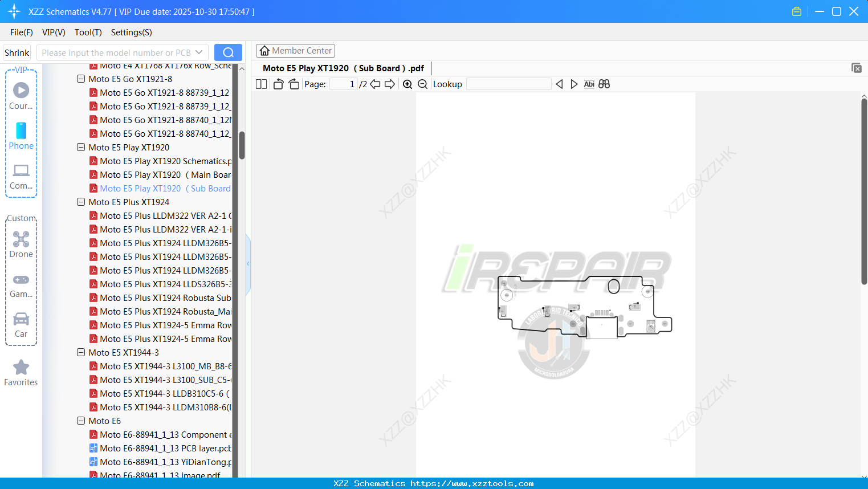868x489 pixels.
Task: Toggle the two-page split view icon
Action: 261,84
